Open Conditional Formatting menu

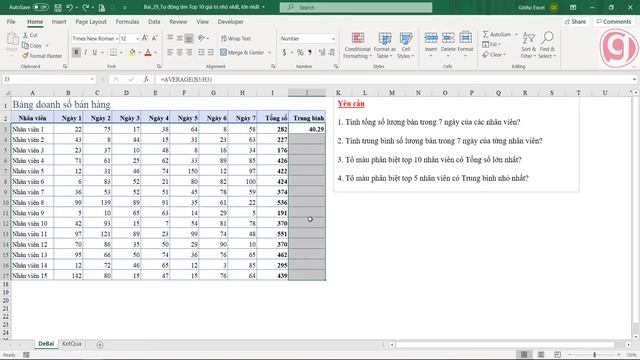tap(357, 45)
